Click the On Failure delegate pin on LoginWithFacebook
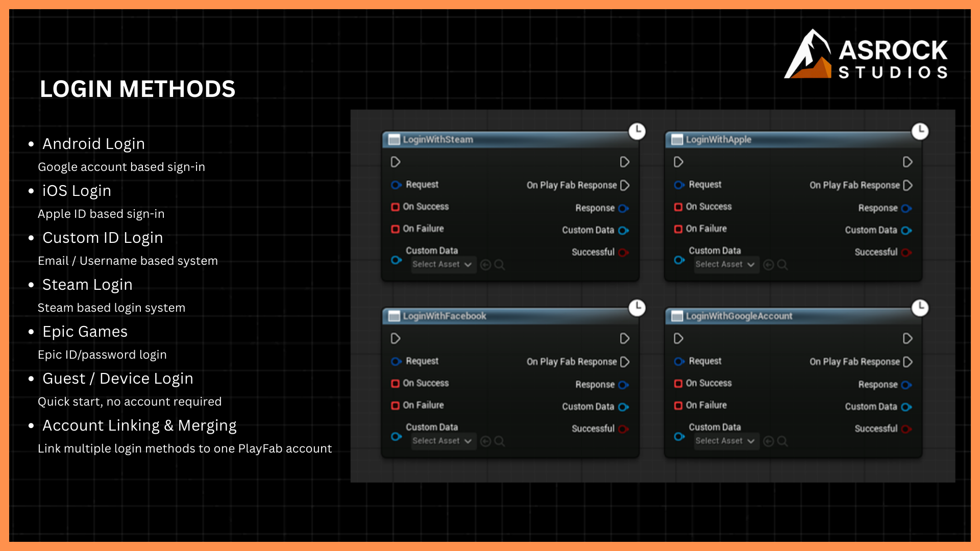 [395, 405]
